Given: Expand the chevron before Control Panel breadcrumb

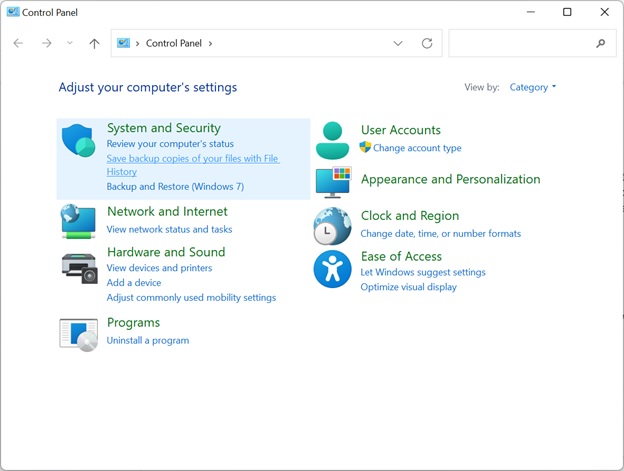Looking at the screenshot, I should coord(137,43).
